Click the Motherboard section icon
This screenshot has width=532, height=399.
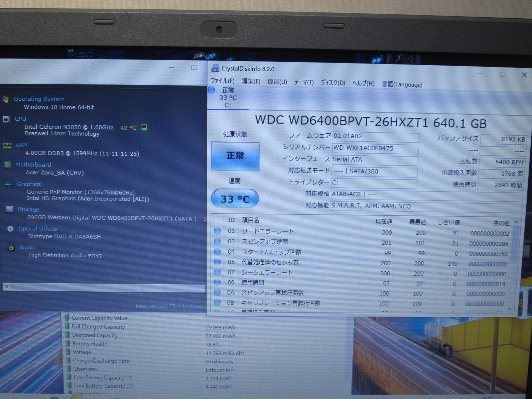coord(8,165)
